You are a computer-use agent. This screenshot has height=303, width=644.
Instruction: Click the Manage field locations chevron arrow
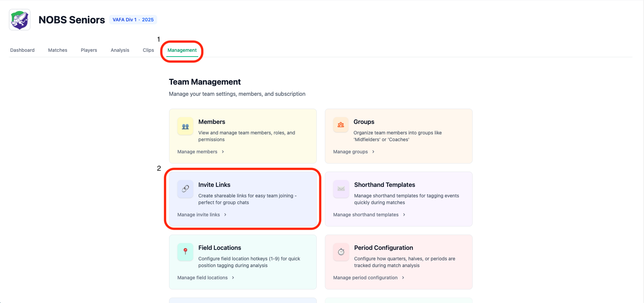pyautogui.click(x=233, y=278)
